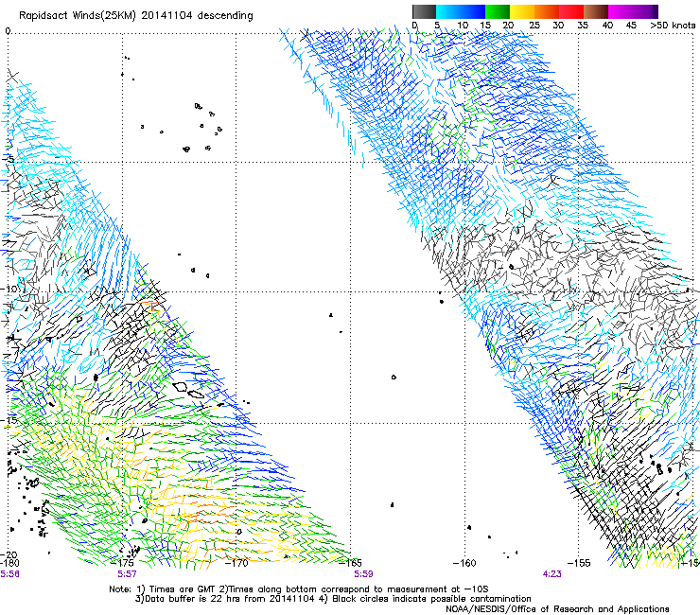Click the '-15' latitude axis label
Screen dimensions: 700x615
[9, 420]
